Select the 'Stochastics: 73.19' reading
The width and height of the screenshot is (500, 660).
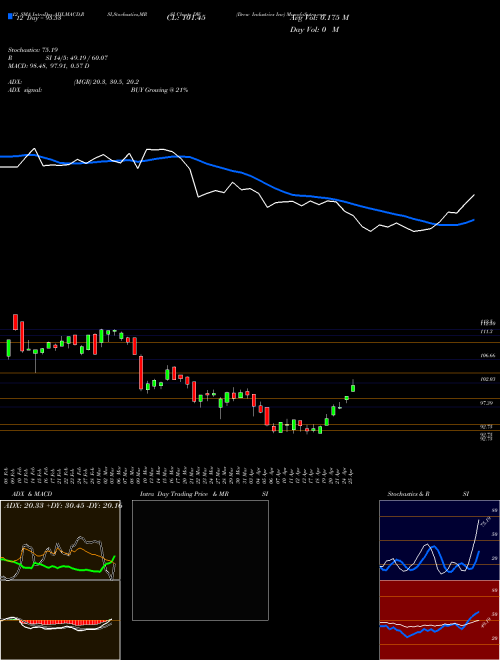point(33,50)
